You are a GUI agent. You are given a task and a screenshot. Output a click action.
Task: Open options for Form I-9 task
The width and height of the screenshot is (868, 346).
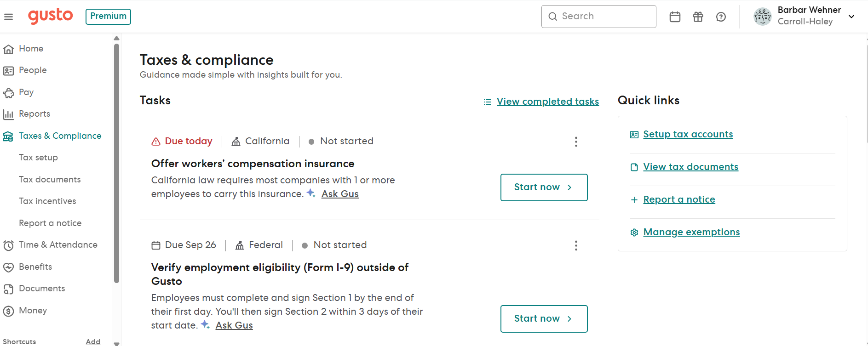(x=575, y=245)
